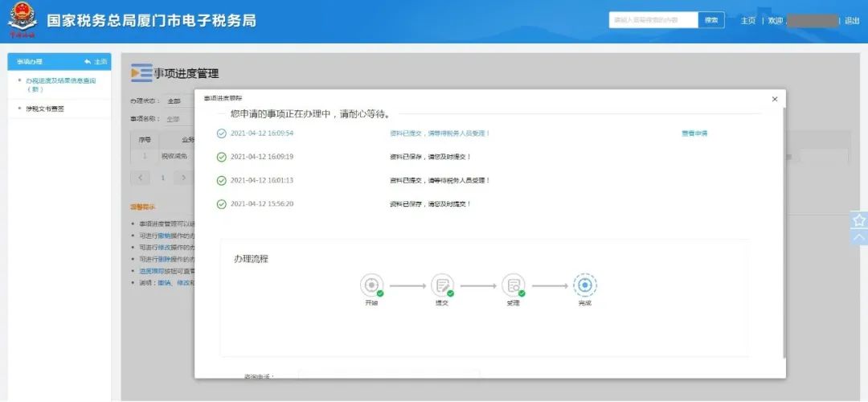Focus the header search input field

(653, 20)
